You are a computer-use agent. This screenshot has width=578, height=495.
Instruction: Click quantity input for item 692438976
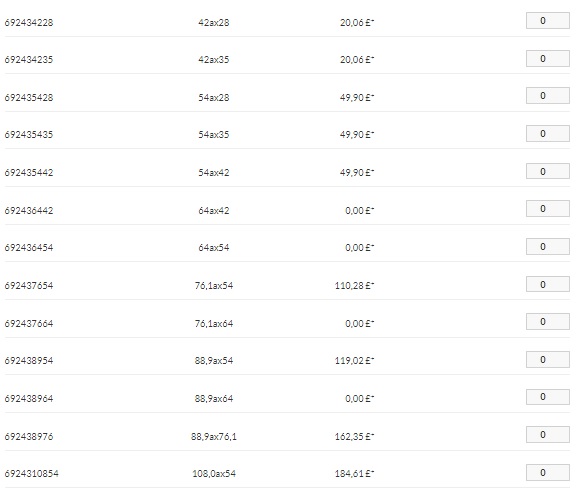548,435
